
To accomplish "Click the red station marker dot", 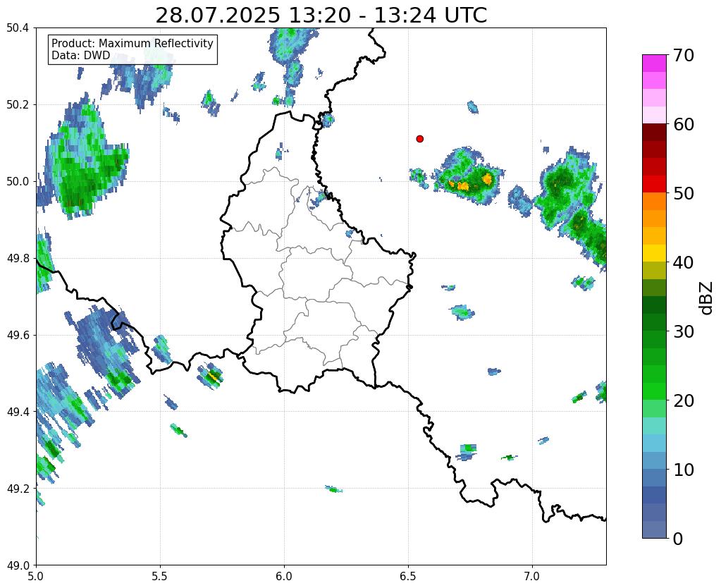I will (x=419, y=138).
